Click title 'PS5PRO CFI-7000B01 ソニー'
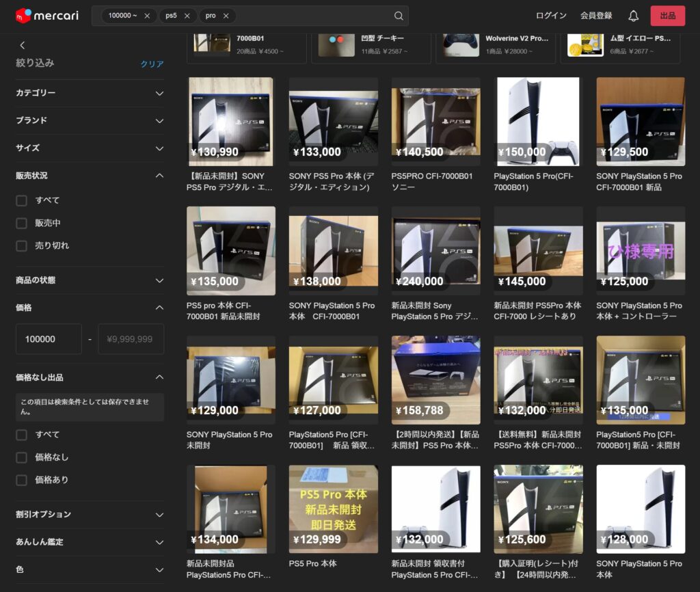The height and width of the screenshot is (592, 700). (x=432, y=182)
